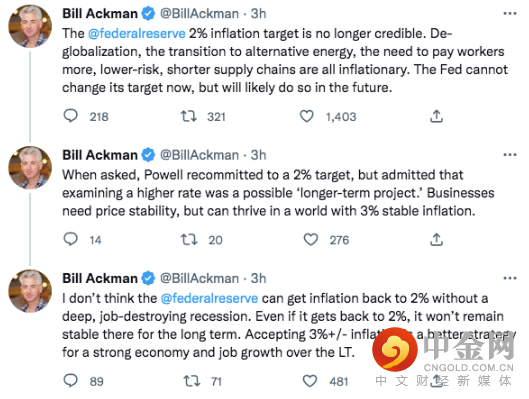The height and width of the screenshot is (399, 529).
Task: Open @federalreserve mention in first tweet
Action: click(x=137, y=34)
